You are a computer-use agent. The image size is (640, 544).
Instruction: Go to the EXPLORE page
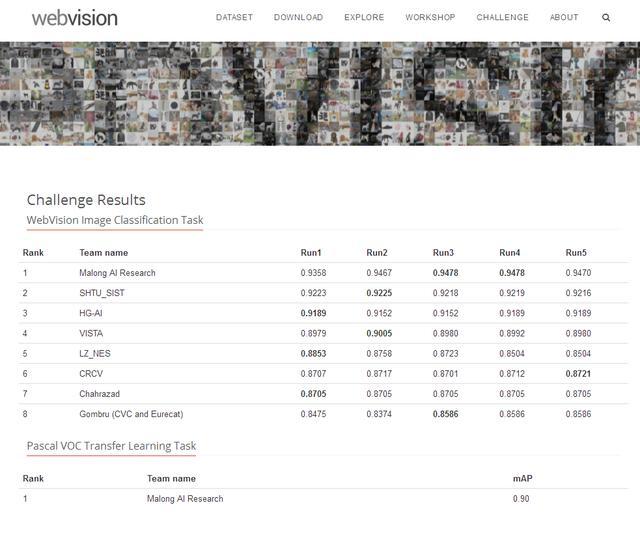364,18
